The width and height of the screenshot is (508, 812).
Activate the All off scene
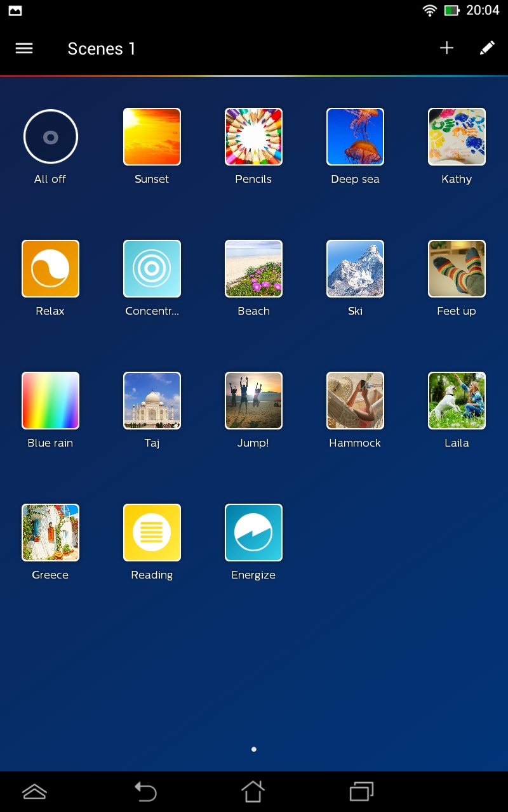pyautogui.click(x=51, y=136)
